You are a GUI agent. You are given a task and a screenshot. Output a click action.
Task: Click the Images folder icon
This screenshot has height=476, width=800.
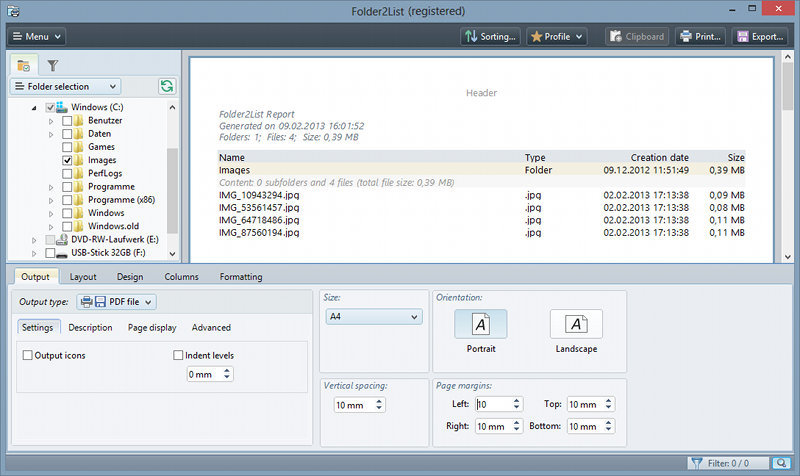pyautogui.click(x=79, y=160)
